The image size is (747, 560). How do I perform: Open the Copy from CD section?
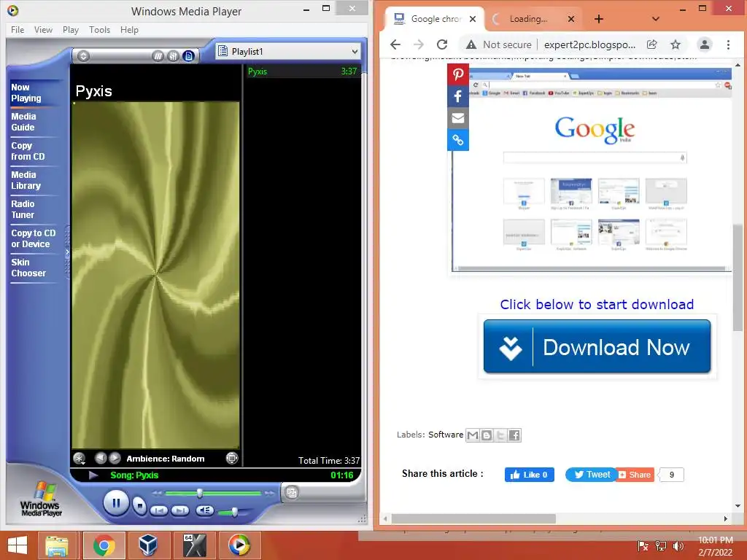click(28, 151)
